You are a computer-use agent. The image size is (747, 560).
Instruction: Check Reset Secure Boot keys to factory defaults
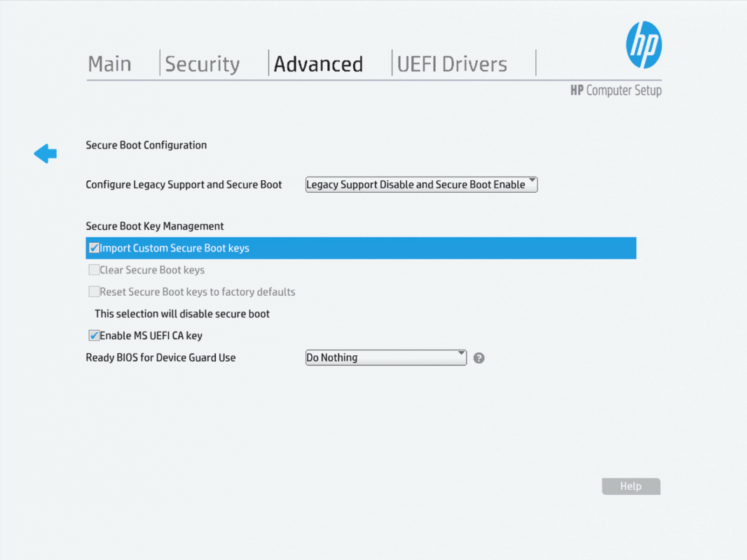[x=94, y=292]
